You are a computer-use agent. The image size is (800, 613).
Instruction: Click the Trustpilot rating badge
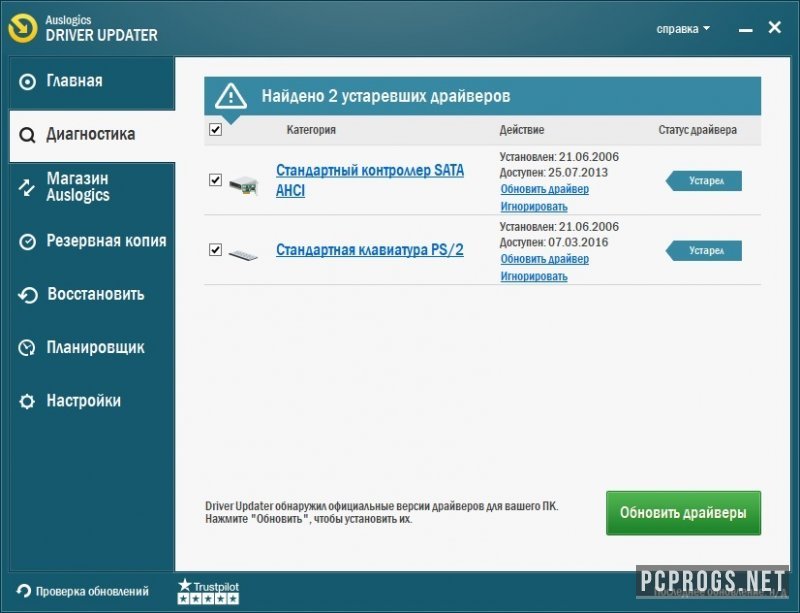208,591
